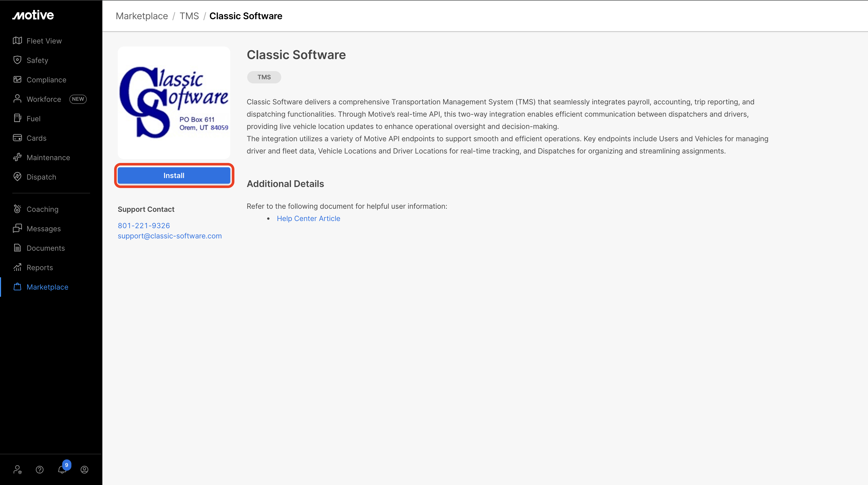Go to Compliance in sidebar
The height and width of the screenshot is (485, 868).
[47, 80]
